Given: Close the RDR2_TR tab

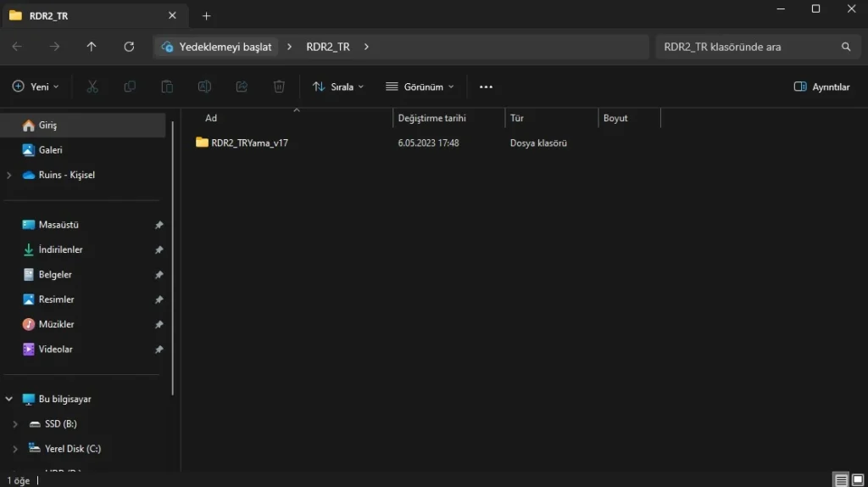Looking at the screenshot, I should coord(172,15).
